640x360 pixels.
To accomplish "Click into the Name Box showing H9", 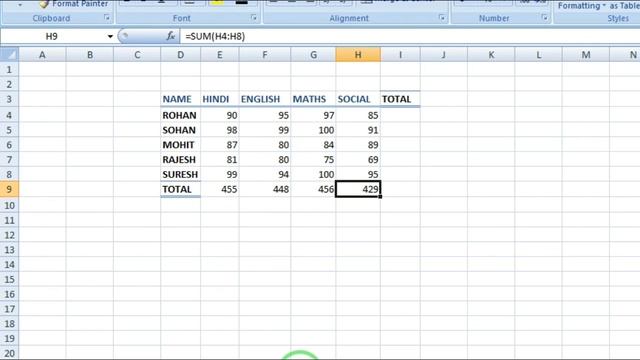I will pyautogui.click(x=52, y=36).
